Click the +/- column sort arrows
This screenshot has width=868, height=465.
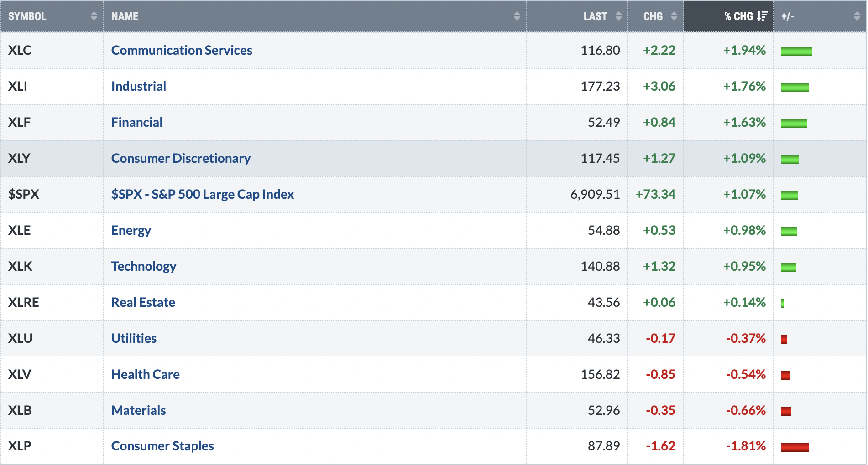(x=857, y=16)
